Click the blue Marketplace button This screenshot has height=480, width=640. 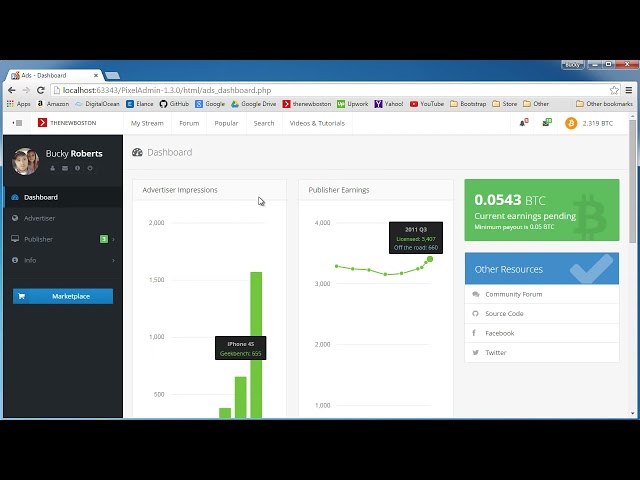click(x=63, y=296)
